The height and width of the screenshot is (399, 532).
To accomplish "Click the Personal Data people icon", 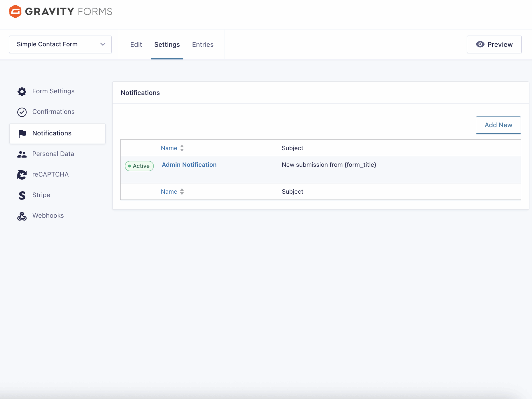I will click(22, 154).
